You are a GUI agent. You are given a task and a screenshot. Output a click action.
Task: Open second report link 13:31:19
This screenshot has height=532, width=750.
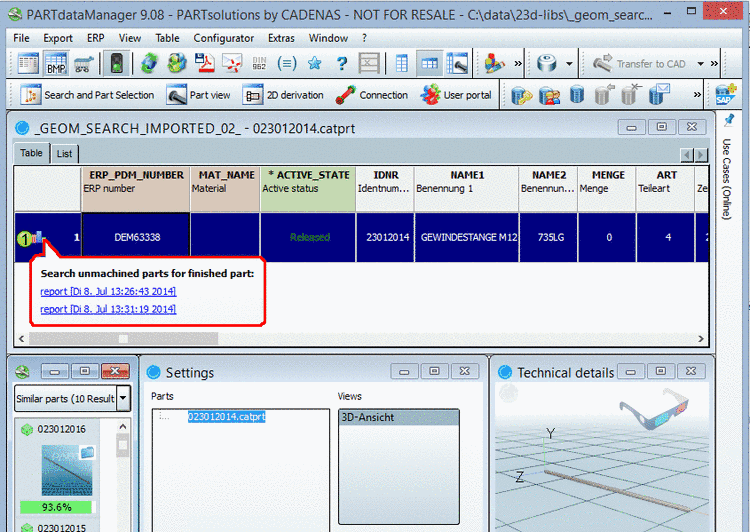coord(108,309)
